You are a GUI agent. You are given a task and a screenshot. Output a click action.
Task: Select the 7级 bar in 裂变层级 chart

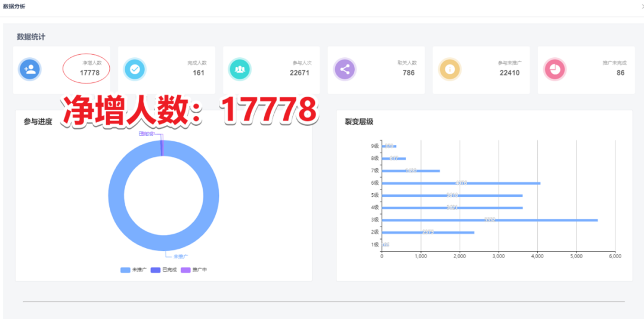411,171
